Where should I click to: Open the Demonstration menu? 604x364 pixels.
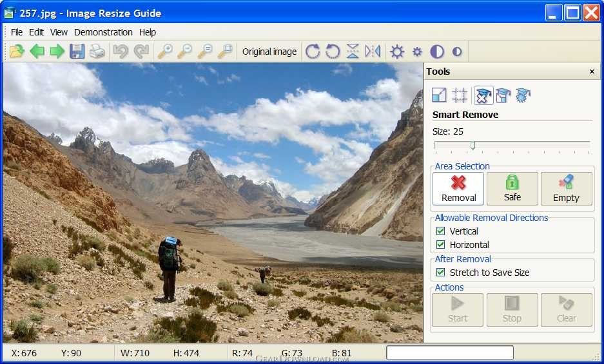[103, 32]
